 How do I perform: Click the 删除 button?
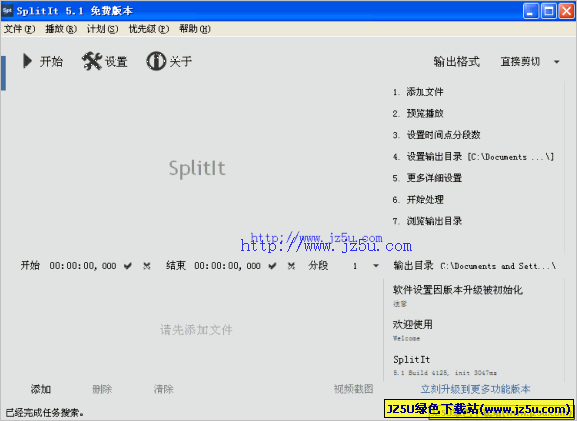[102, 389]
